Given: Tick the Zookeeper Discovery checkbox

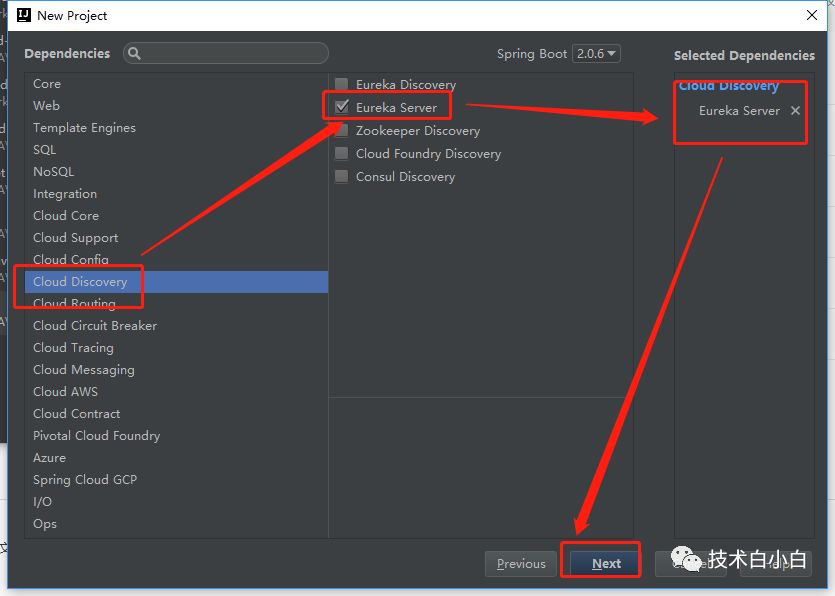Looking at the screenshot, I should [341, 130].
